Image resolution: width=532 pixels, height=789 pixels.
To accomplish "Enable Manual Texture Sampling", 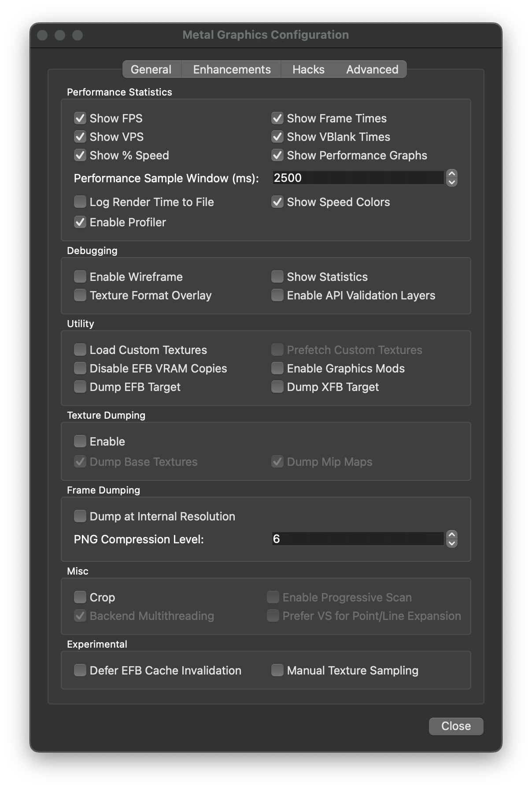I will [277, 671].
